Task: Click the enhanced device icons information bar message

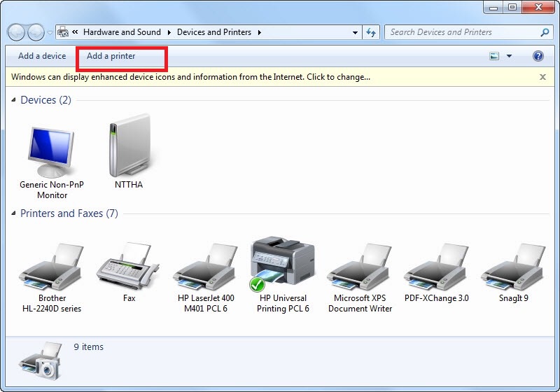Action: pos(190,77)
